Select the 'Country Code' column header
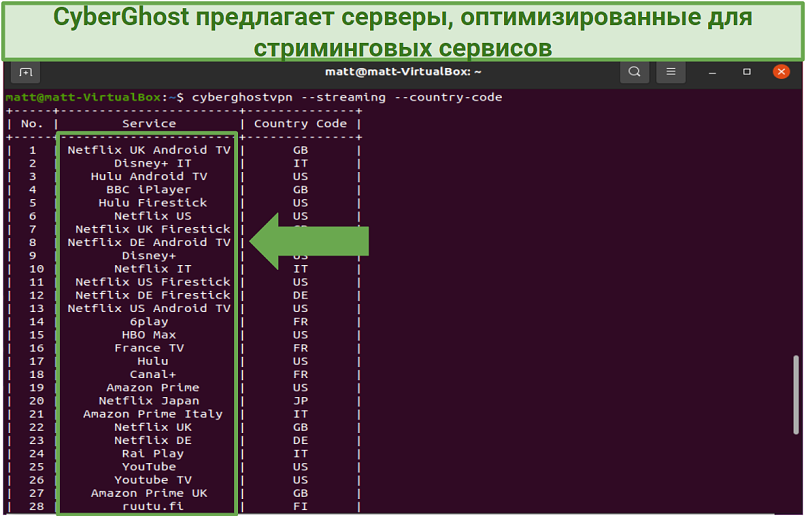This screenshot has width=806, height=516. [300, 123]
